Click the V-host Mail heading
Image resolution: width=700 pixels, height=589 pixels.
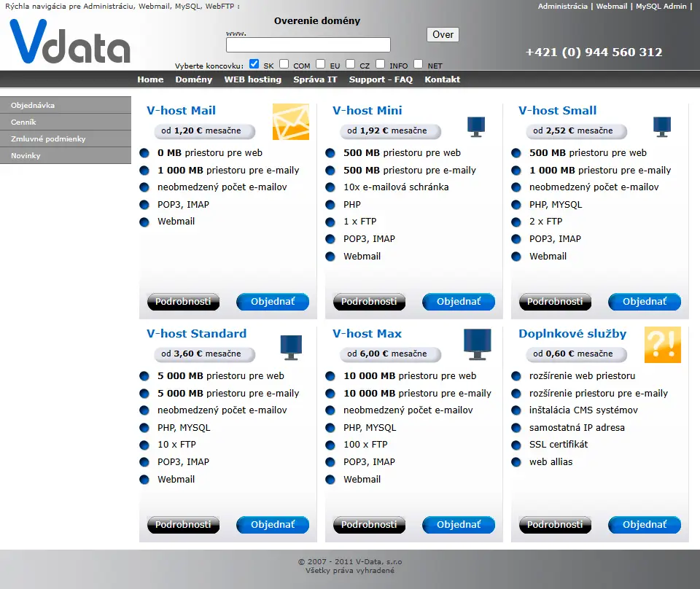coord(181,110)
